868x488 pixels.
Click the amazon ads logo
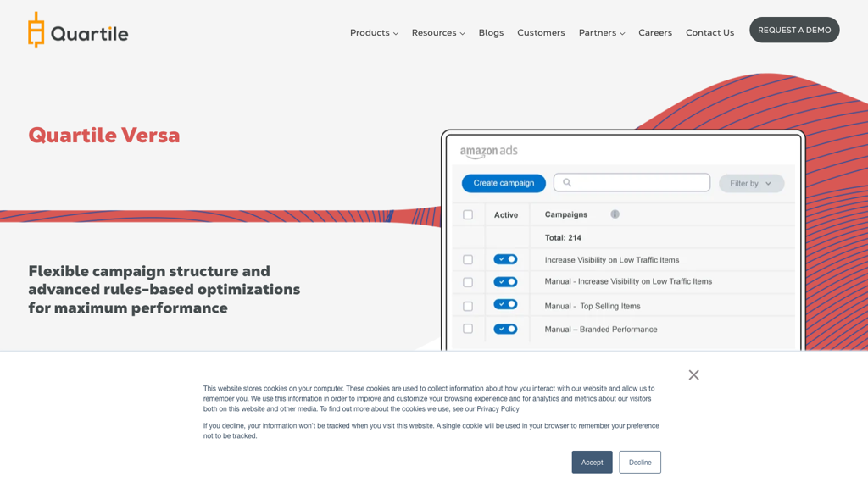[x=488, y=152]
